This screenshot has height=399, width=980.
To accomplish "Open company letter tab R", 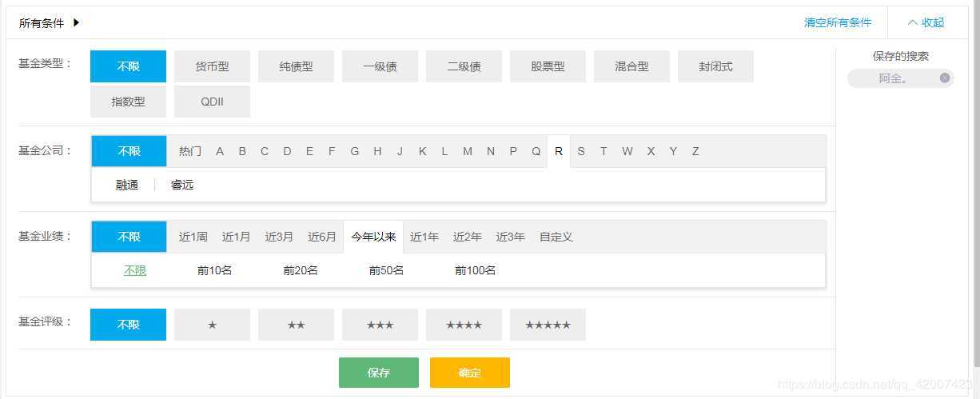I will [559, 151].
